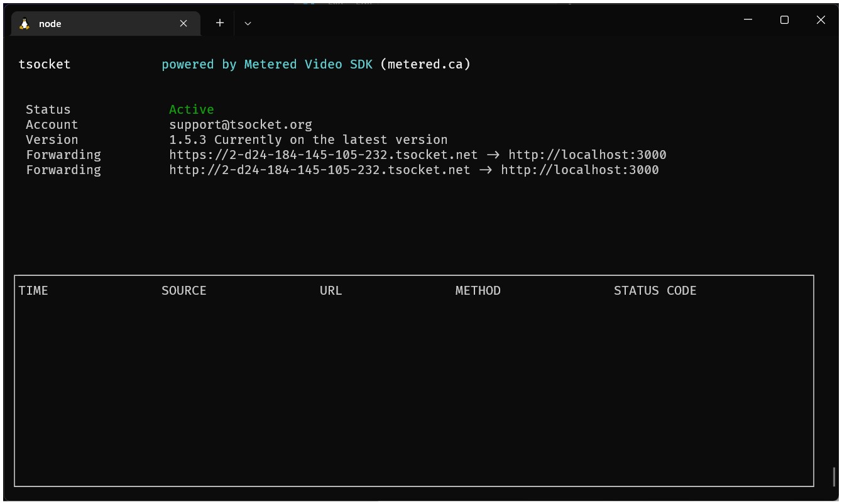This screenshot has height=504, width=842.
Task: Minimize the terminal window
Action: point(748,20)
